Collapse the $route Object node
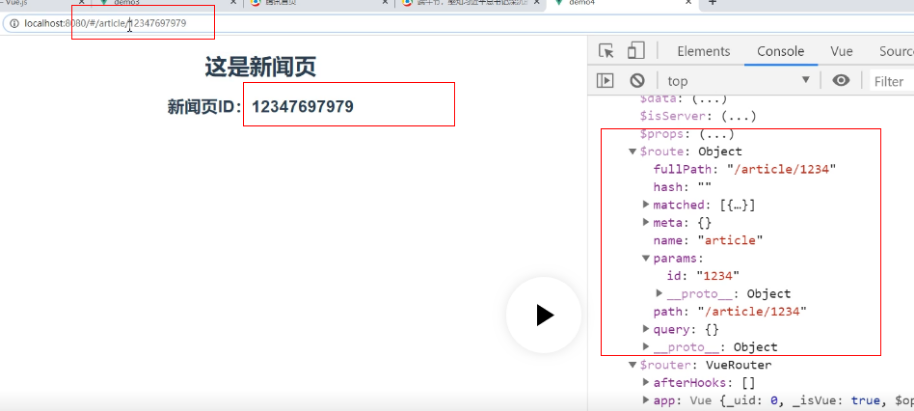The image size is (914, 411). 632,152
